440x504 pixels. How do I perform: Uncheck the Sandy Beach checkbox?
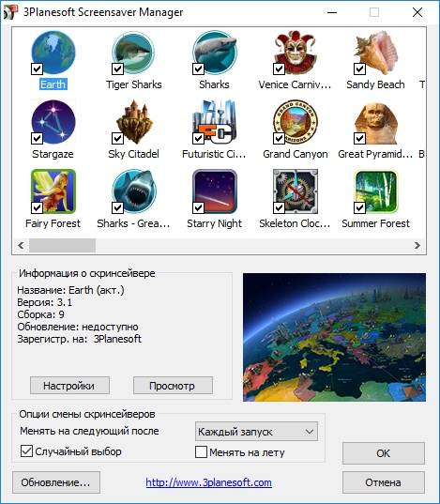(x=359, y=69)
